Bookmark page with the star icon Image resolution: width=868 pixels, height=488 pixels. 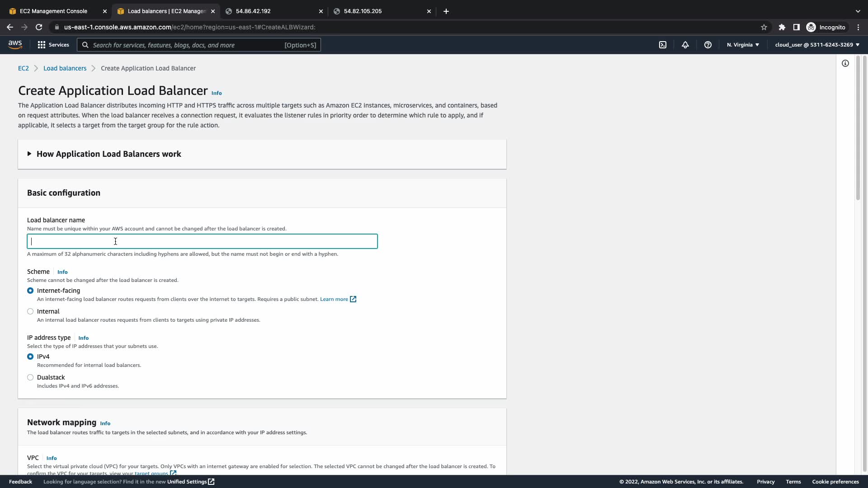764,27
